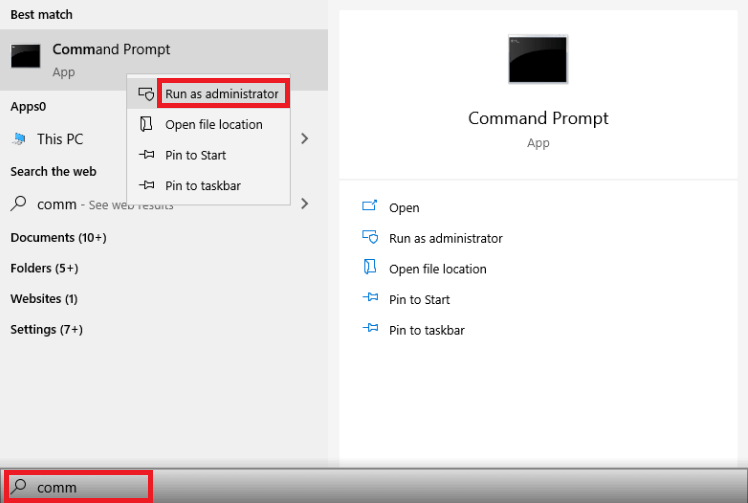The image size is (748, 503).
Task: Click the This PC icon
Action: 19,138
